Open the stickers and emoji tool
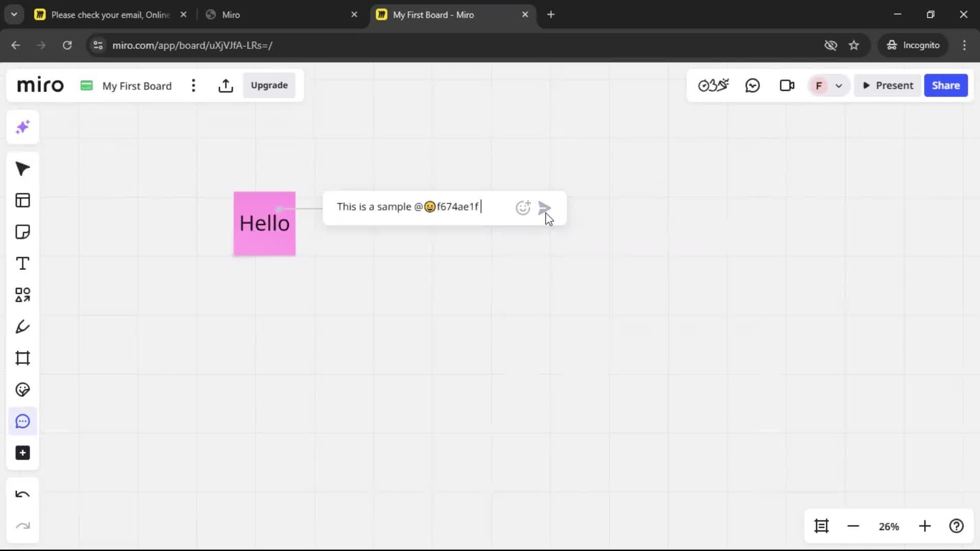The image size is (980, 551). pyautogui.click(x=22, y=390)
